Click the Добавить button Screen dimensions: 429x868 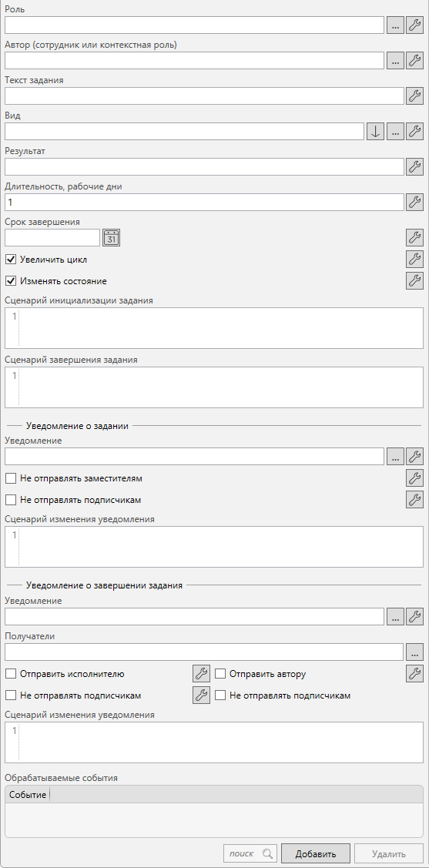click(316, 853)
